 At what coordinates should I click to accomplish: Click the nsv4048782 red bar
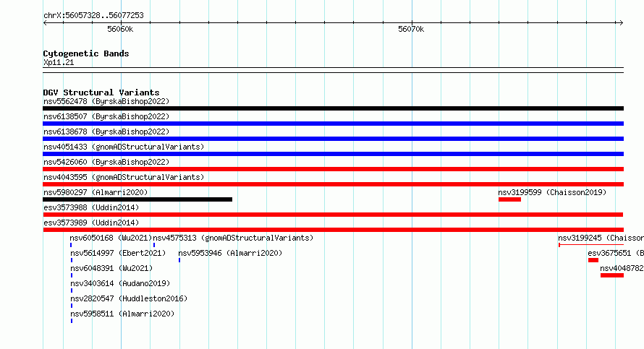click(612, 275)
